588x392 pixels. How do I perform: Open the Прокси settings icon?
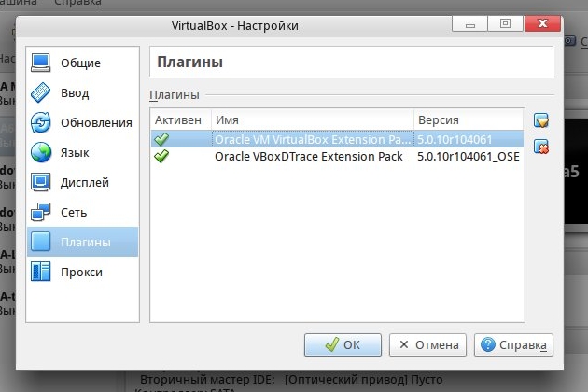[x=40, y=272]
